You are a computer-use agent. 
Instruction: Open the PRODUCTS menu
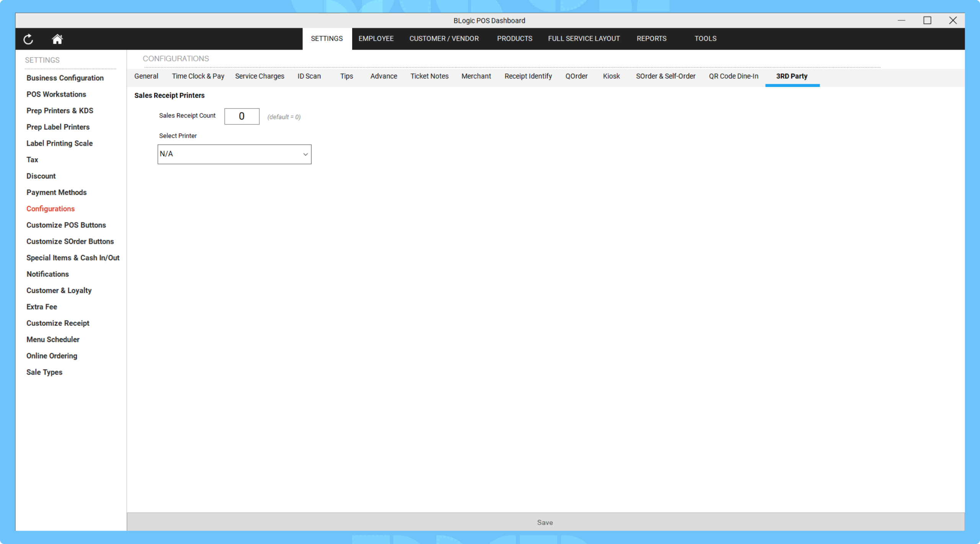[514, 39]
